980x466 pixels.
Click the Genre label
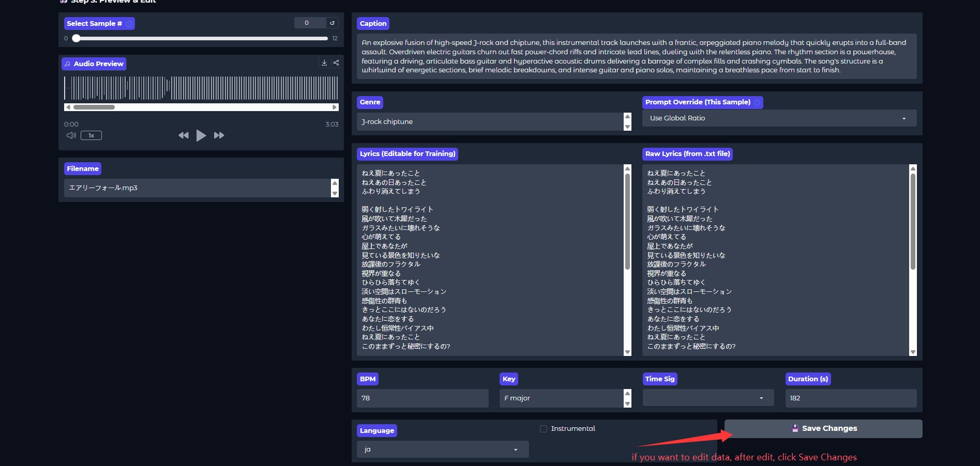(x=370, y=102)
